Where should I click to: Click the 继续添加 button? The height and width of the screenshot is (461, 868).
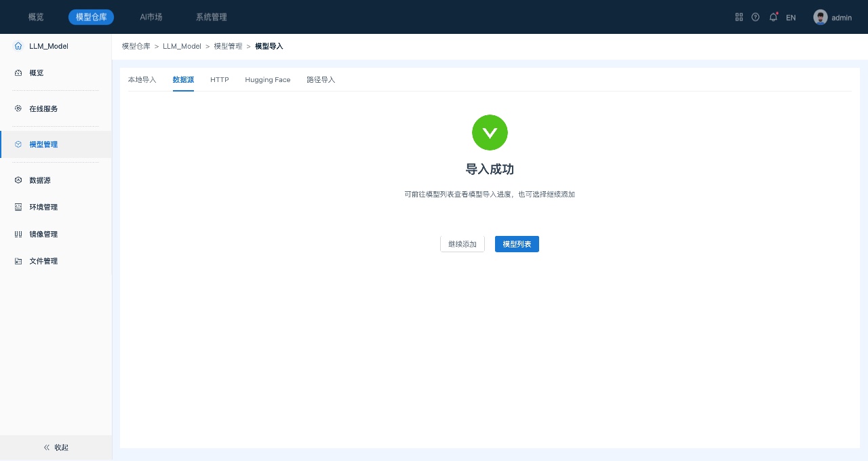pyautogui.click(x=462, y=244)
